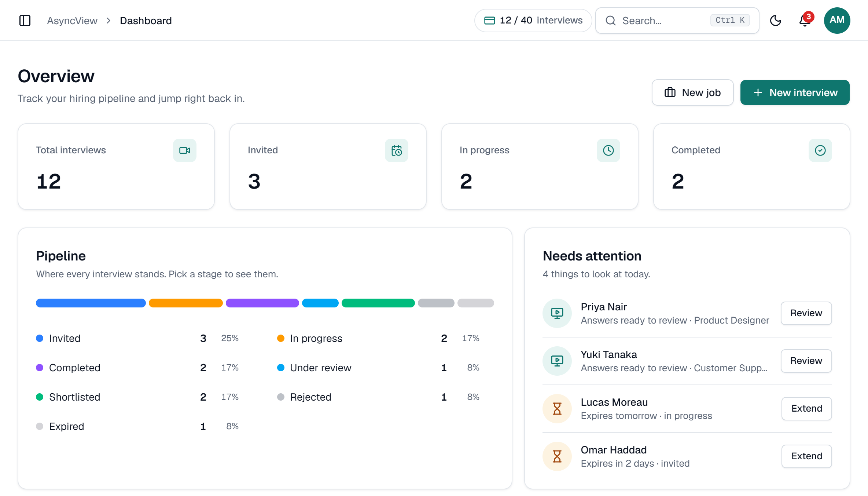Pick the Expired stage in legend
The image size is (868, 496).
click(x=137, y=426)
